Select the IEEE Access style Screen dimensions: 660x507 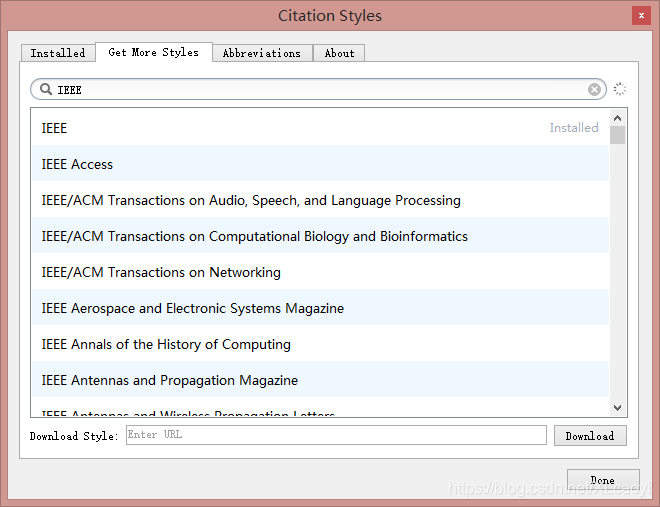[320, 164]
